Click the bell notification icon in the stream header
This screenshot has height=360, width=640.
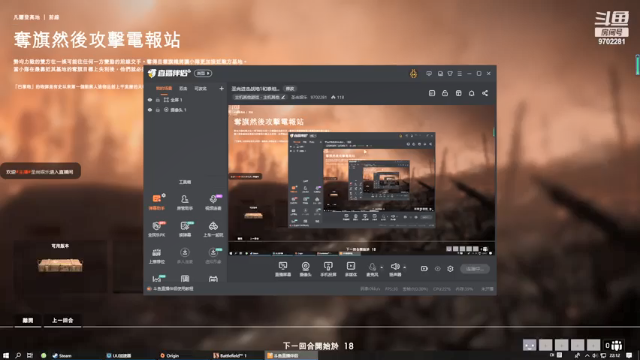tap(471, 93)
